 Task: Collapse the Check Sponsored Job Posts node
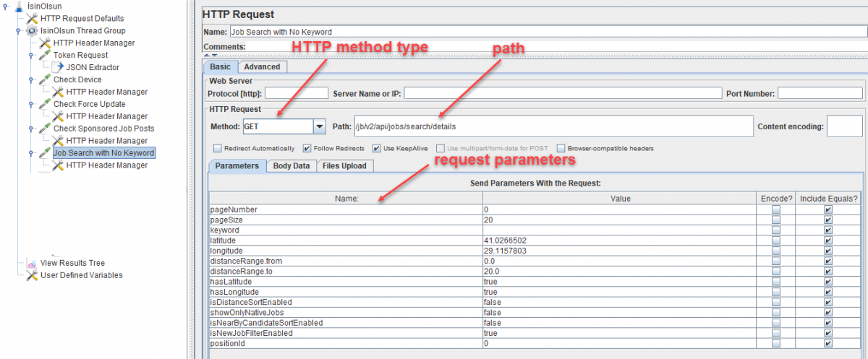pyautogui.click(x=32, y=129)
